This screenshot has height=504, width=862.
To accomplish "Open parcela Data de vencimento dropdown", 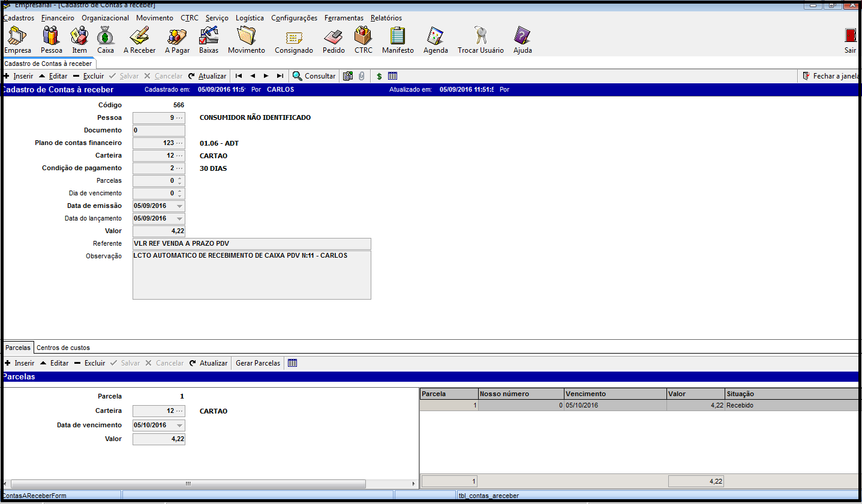I will click(x=179, y=425).
